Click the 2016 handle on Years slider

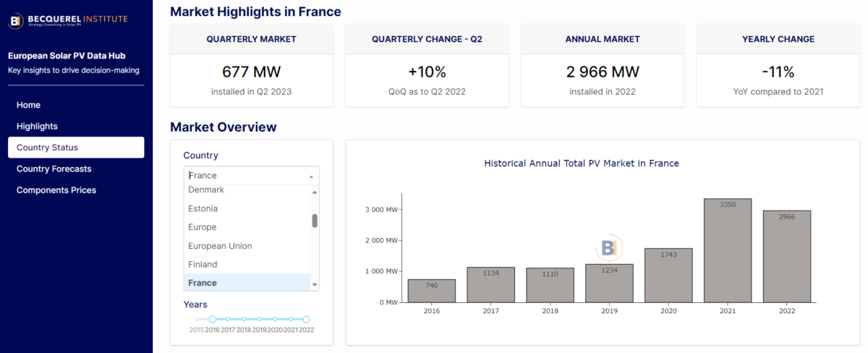[213, 319]
